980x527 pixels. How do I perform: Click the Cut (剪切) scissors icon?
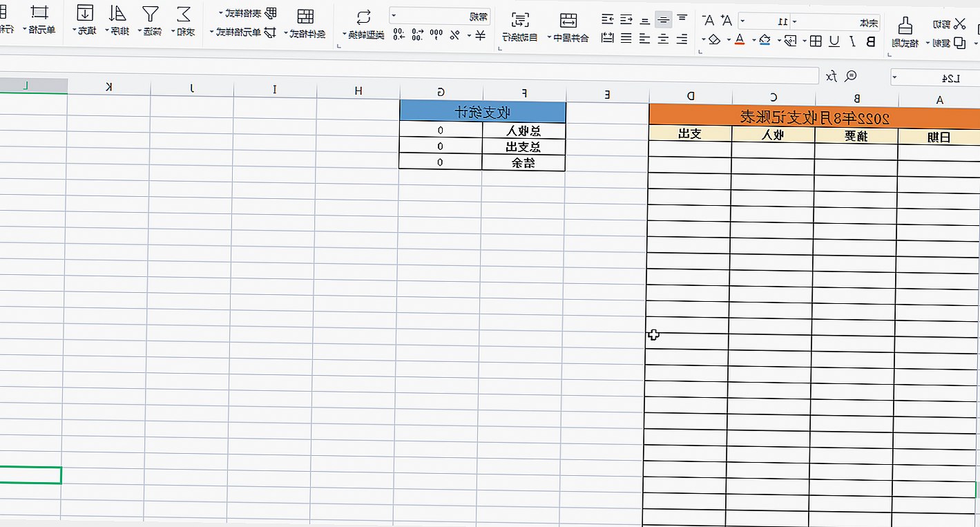point(959,24)
